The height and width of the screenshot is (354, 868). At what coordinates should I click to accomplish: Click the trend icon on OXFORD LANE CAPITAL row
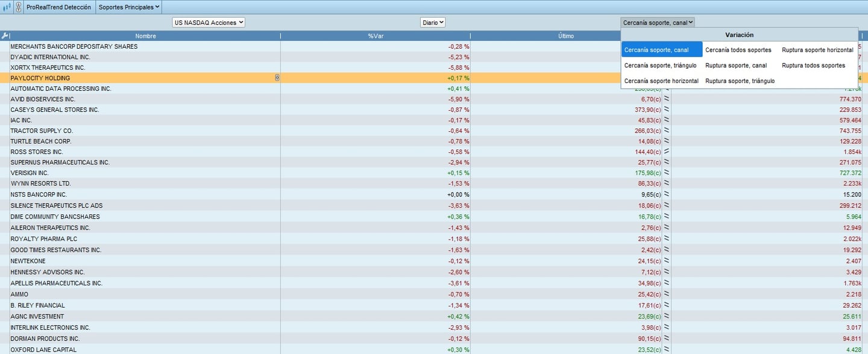coord(666,350)
